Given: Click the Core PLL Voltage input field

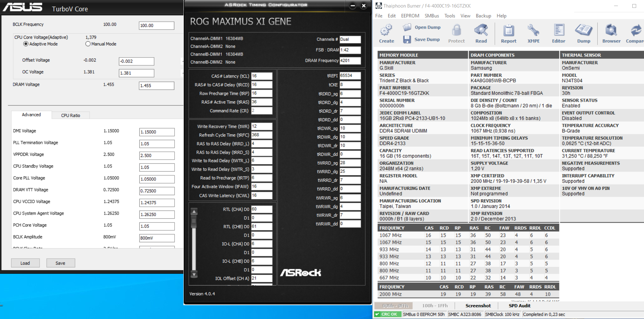Looking at the screenshot, I should tap(157, 179).
